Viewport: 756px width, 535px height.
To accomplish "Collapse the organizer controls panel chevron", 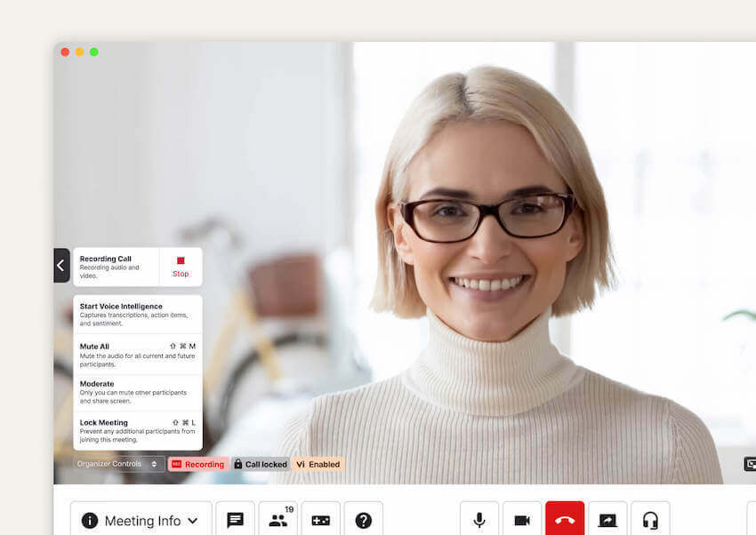I will [61, 266].
